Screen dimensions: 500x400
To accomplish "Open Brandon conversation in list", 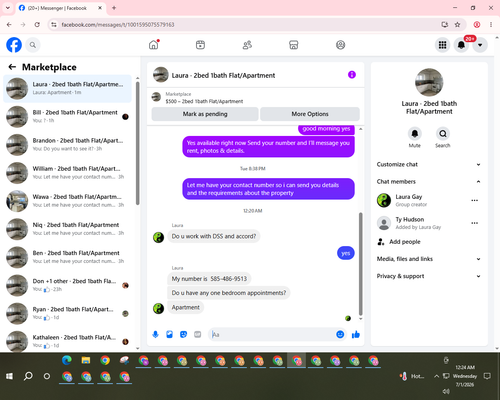I will pos(67,145).
